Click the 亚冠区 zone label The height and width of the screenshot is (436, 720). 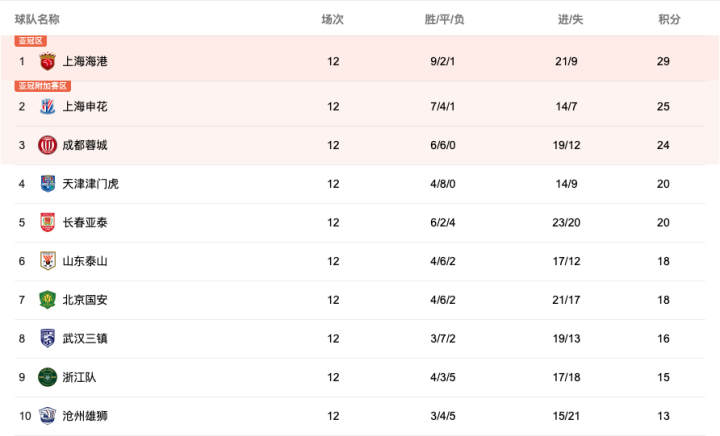pyautogui.click(x=30, y=41)
